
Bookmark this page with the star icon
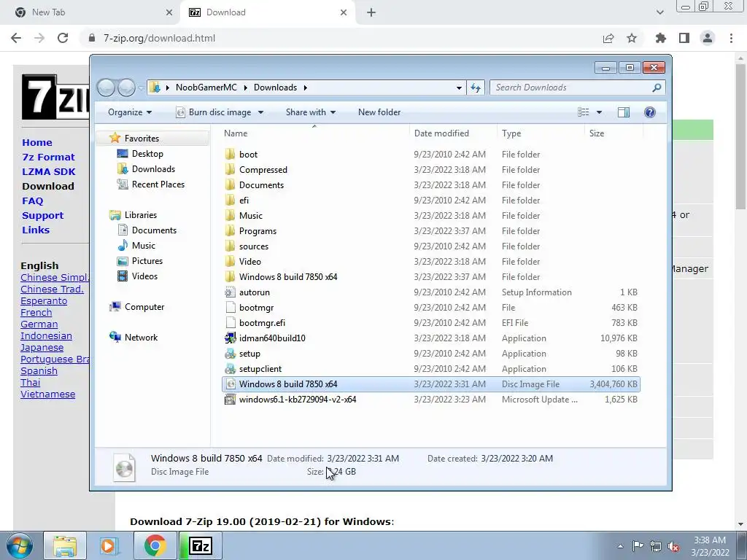tap(631, 38)
